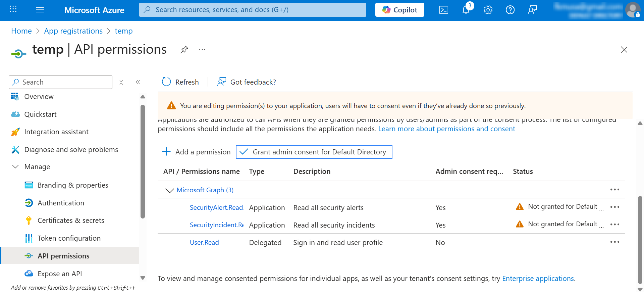
Task: Click Add a permission
Action: tap(197, 152)
